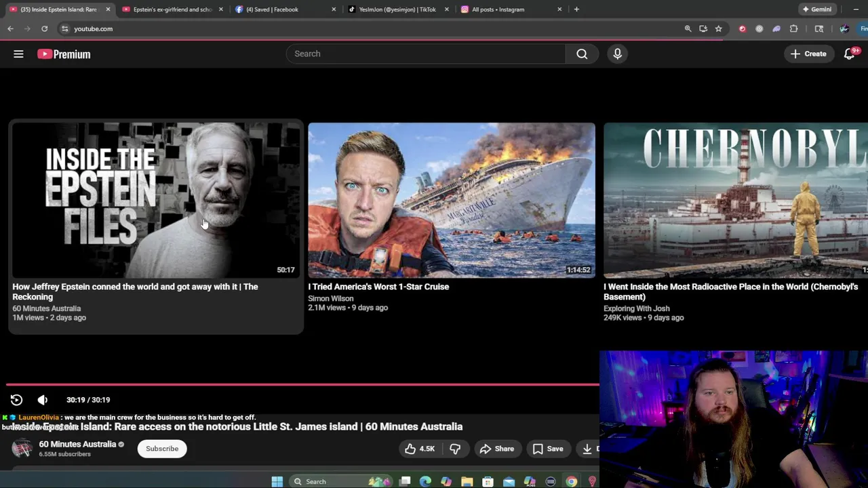Download the video with arrow icon
Viewport: 868px width, 488px height.
click(587, 449)
